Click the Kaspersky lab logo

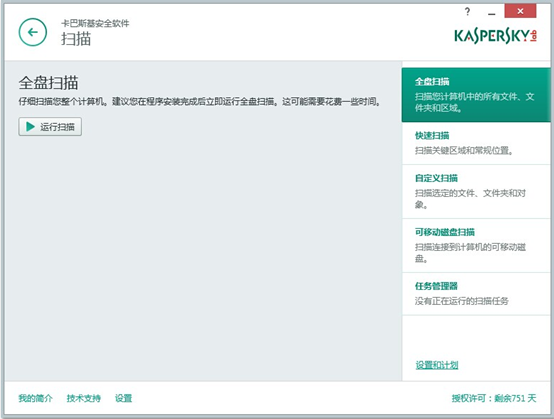(x=495, y=36)
